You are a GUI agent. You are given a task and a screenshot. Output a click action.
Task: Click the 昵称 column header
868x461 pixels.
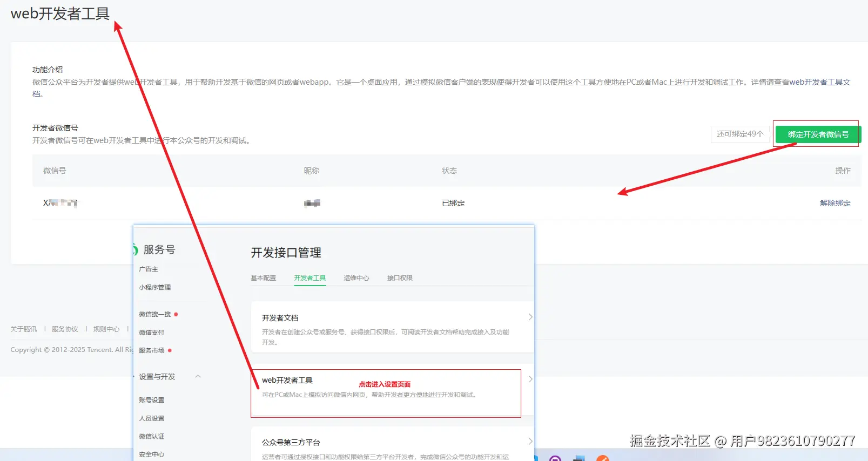(x=312, y=171)
